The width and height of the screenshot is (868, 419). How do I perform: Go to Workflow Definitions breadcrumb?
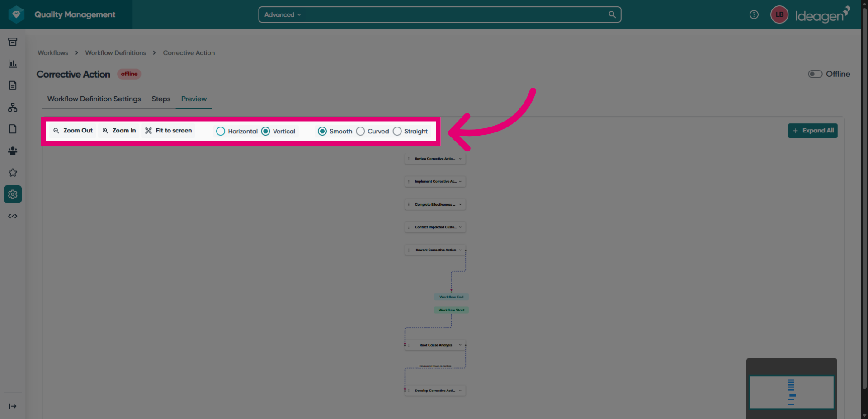[x=116, y=53]
